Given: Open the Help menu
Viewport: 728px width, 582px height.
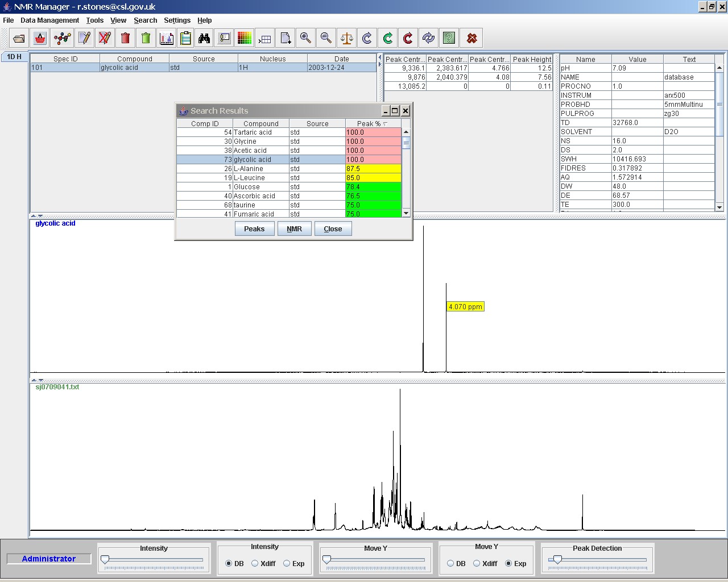Looking at the screenshot, I should (205, 20).
